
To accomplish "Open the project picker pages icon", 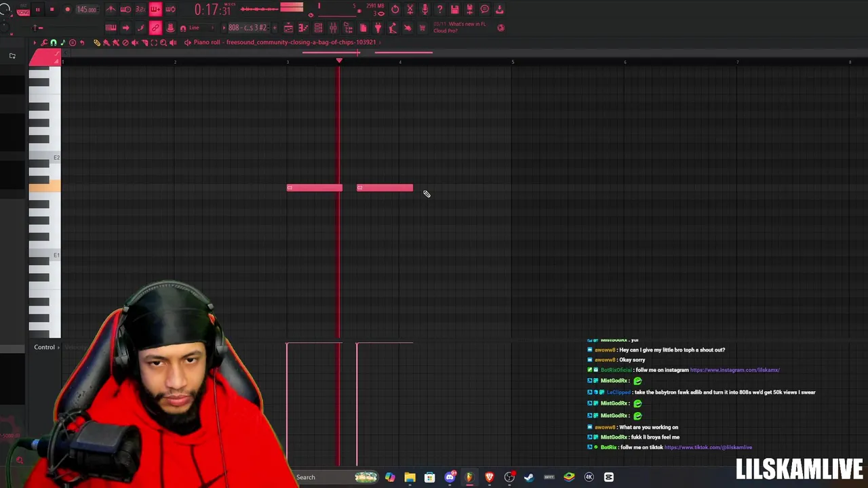I will 363,28.
